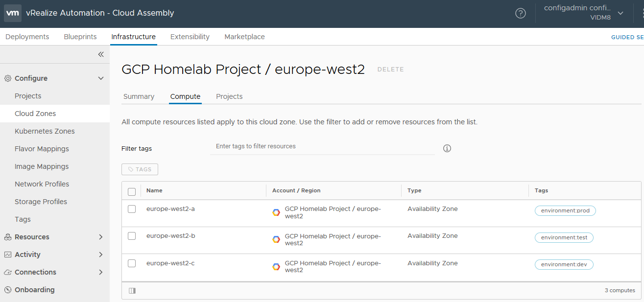The image size is (644, 302).
Task: Select the europe-west2-a row checkbox
Action: (132, 209)
